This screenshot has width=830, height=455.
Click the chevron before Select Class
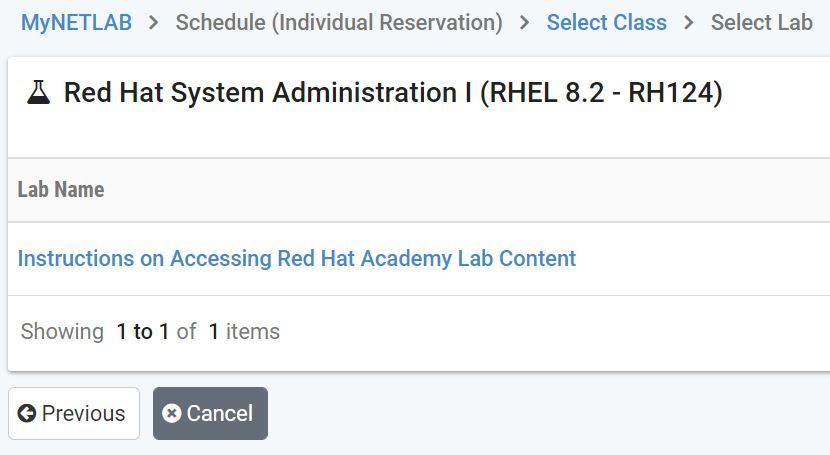click(x=524, y=22)
